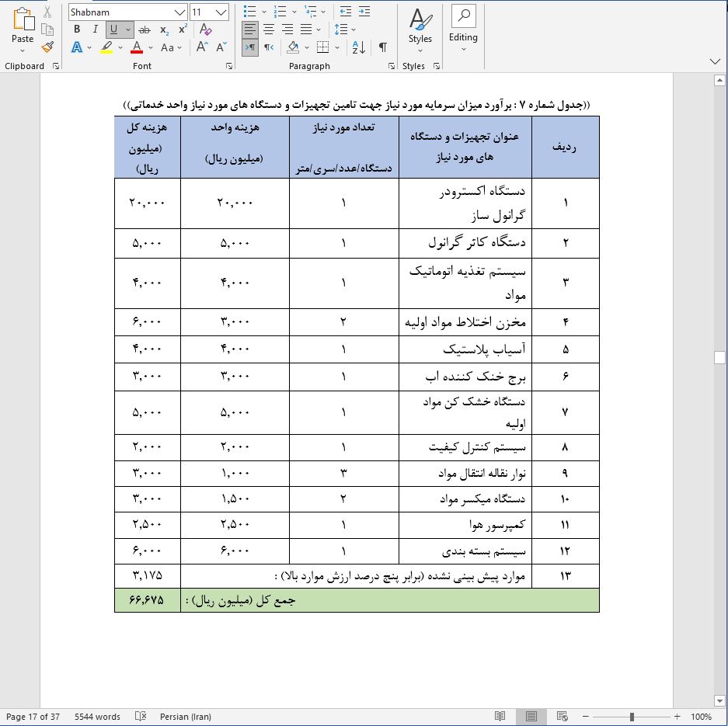Viewport: 728px width, 726px height.
Task: Open the Font dialog launcher
Action: click(229, 66)
